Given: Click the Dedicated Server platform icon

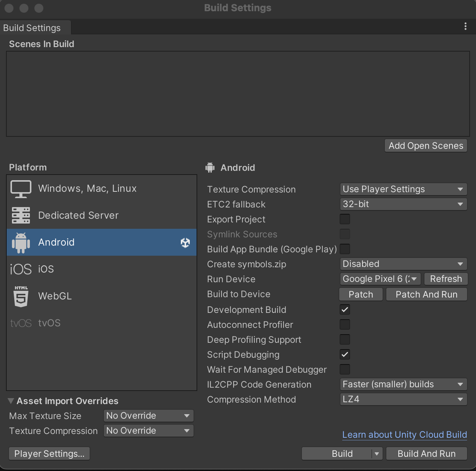Looking at the screenshot, I should click(x=21, y=215).
